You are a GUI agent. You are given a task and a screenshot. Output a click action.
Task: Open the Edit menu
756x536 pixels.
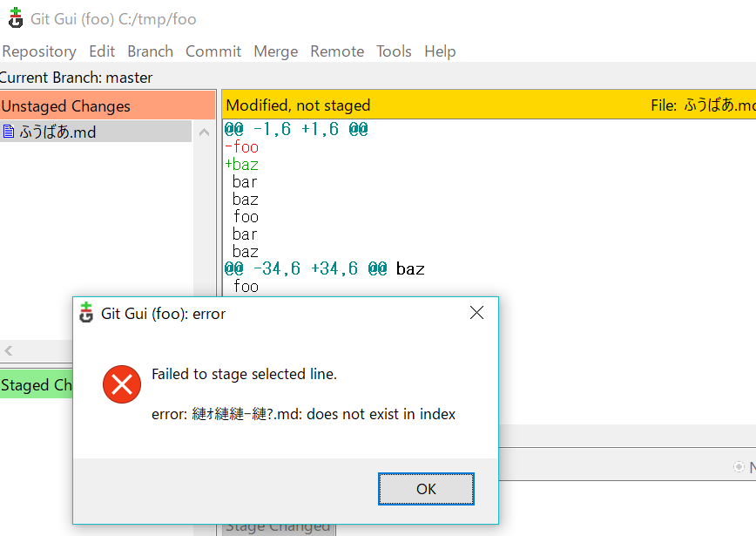[102, 51]
